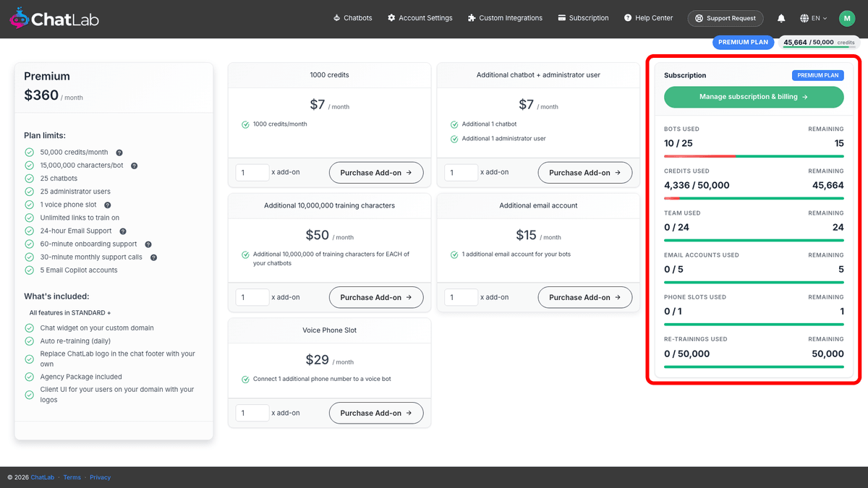Image resolution: width=868 pixels, height=488 pixels.
Task: Click Manage subscription & billing button
Action: pos(754,97)
